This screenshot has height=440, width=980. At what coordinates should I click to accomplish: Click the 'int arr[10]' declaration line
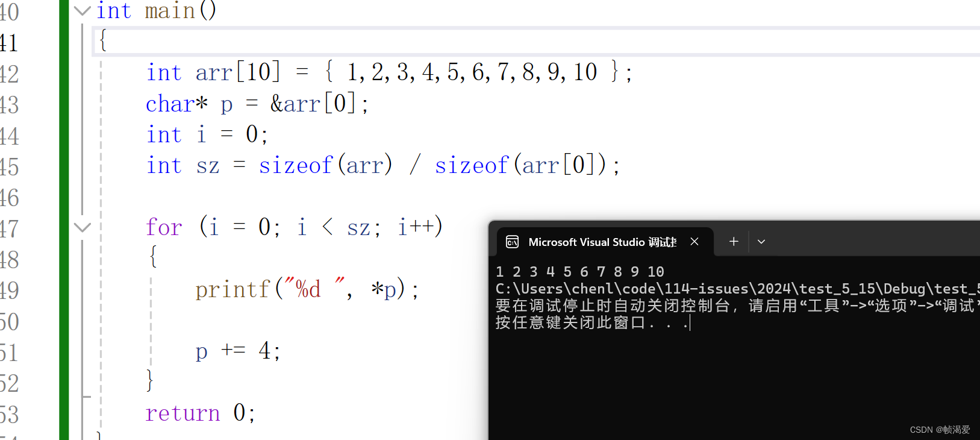tap(389, 73)
